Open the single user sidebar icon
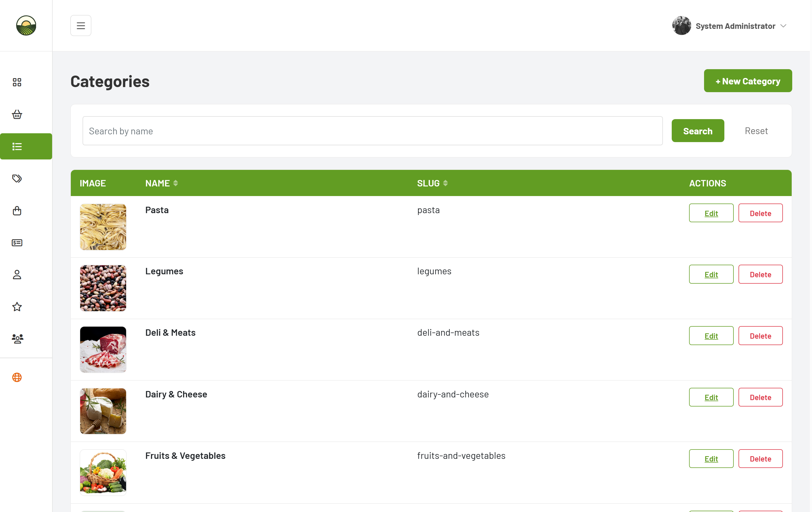Screen dimensions: 812x512 (17, 275)
